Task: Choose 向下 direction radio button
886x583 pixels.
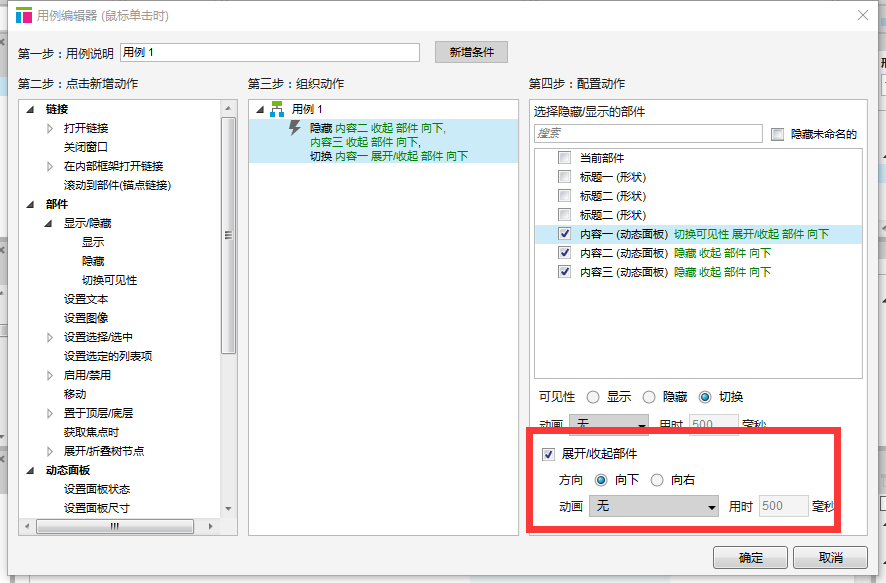Action: [601, 480]
